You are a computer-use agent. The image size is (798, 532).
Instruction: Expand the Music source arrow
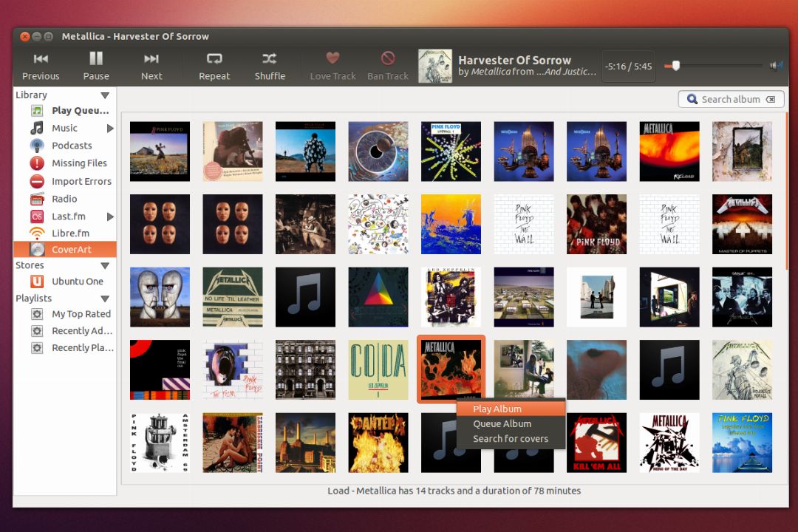click(x=110, y=129)
